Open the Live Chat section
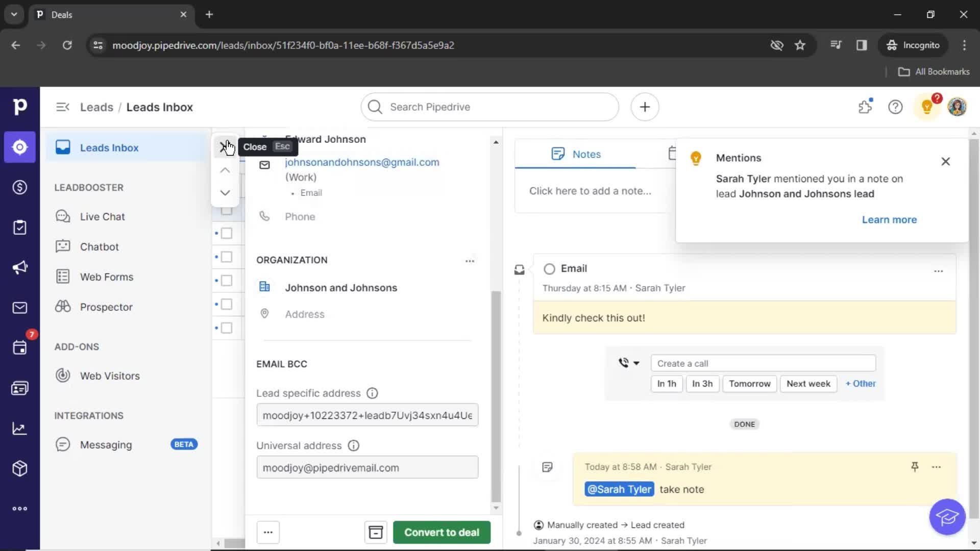Image resolution: width=980 pixels, height=551 pixels. pyautogui.click(x=102, y=216)
